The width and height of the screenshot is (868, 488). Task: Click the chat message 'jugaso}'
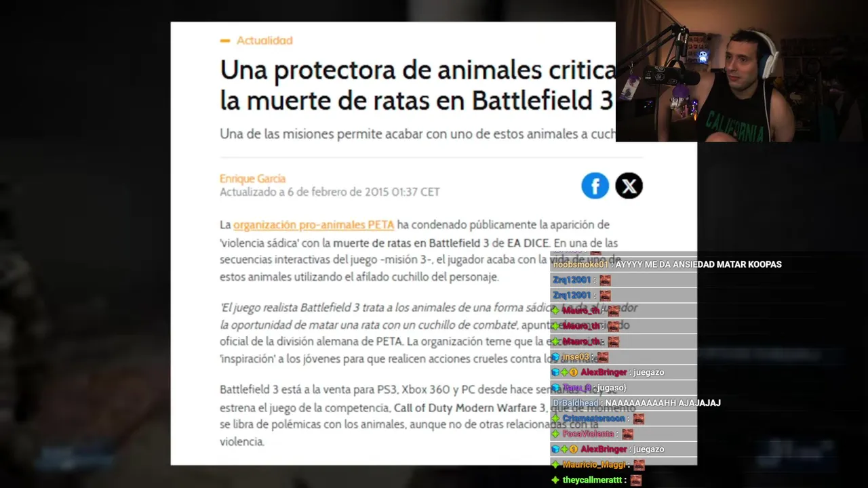pyautogui.click(x=610, y=388)
